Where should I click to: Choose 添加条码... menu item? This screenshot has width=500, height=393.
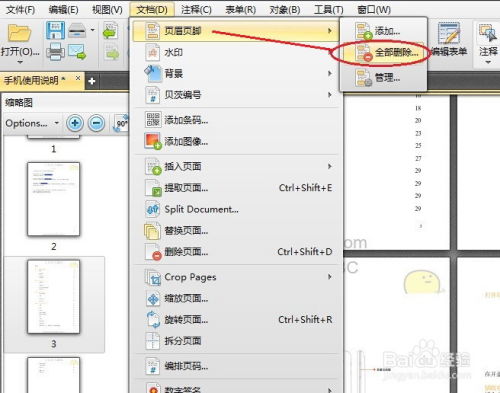pyautogui.click(x=237, y=120)
